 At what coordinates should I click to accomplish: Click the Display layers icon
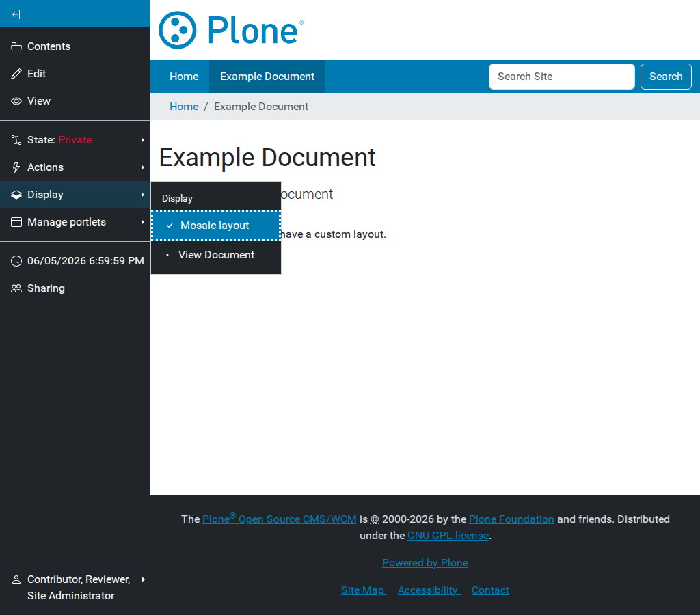coord(16,195)
